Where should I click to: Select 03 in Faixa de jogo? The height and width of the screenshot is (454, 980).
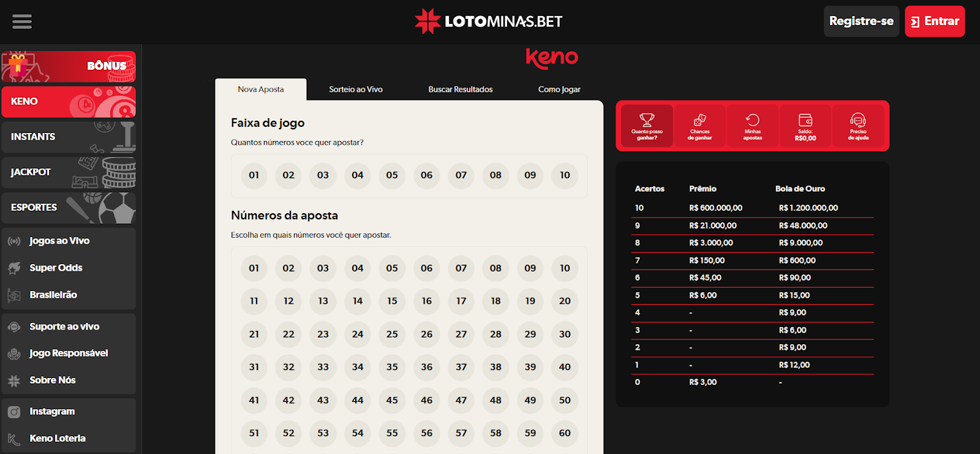tap(323, 175)
